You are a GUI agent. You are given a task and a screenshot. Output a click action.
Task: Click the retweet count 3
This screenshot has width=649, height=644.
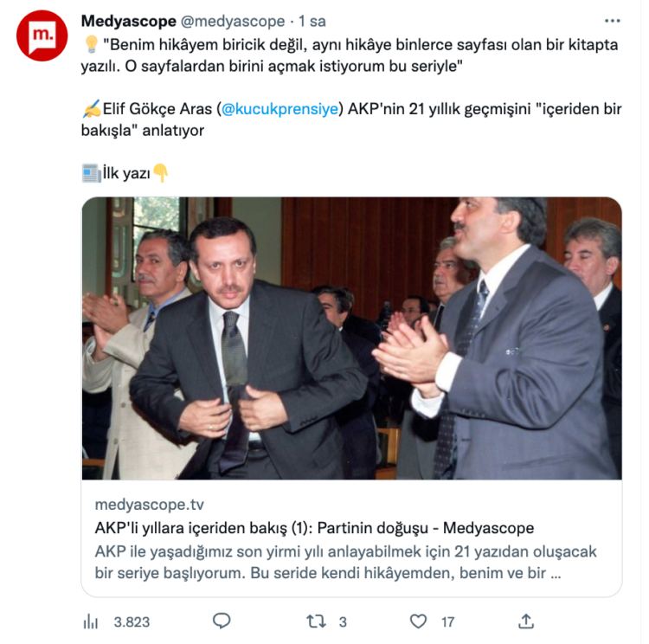[343, 622]
